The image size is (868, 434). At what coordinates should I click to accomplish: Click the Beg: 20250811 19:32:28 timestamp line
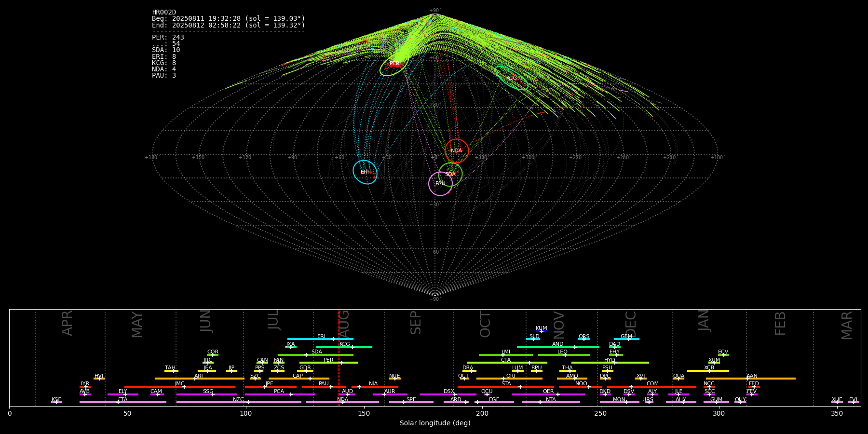[229, 19]
